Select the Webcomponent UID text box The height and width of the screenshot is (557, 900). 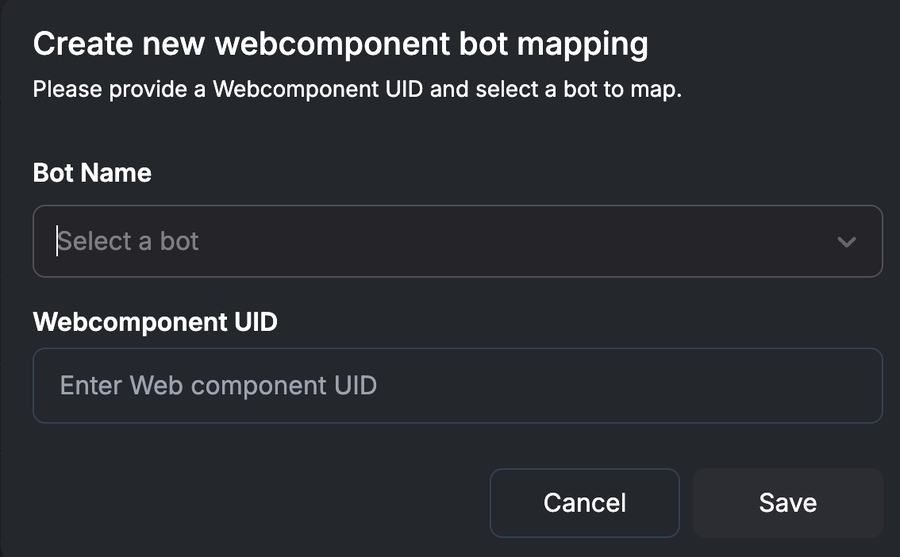point(457,385)
